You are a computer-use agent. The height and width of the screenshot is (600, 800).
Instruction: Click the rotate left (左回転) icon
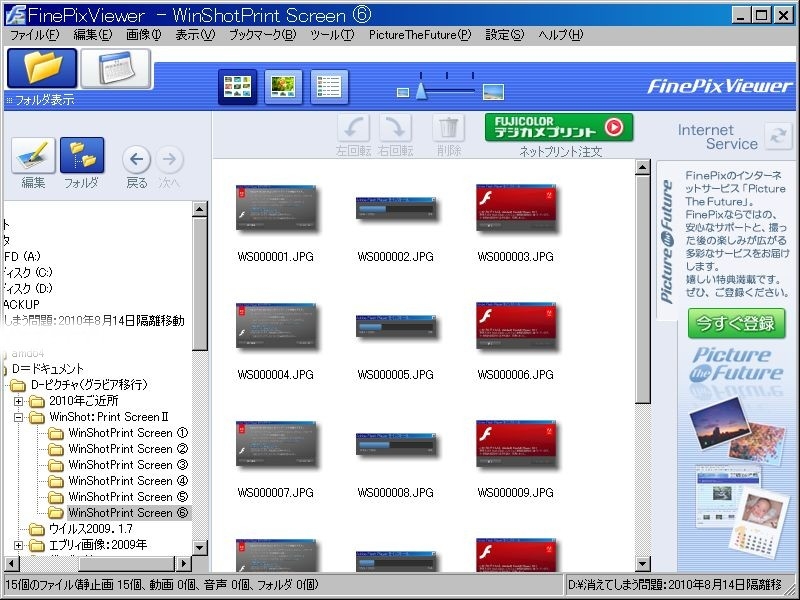[x=354, y=128]
